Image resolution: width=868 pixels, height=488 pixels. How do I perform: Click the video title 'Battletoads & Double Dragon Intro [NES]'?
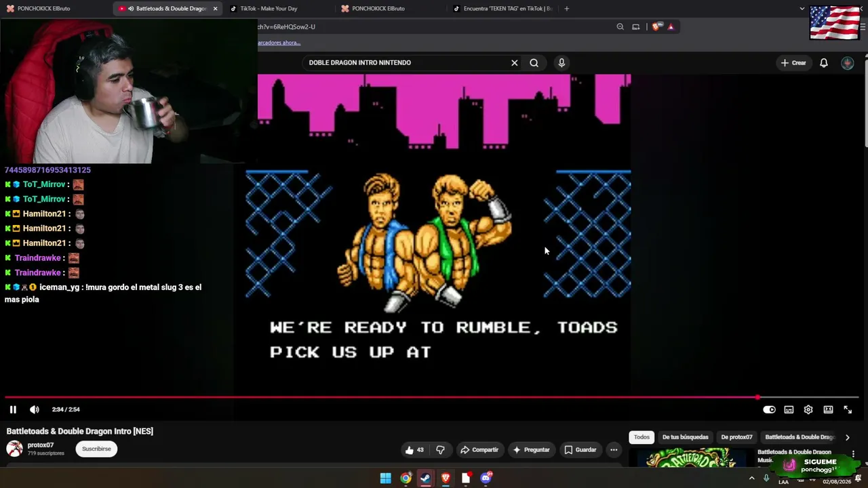click(x=80, y=431)
